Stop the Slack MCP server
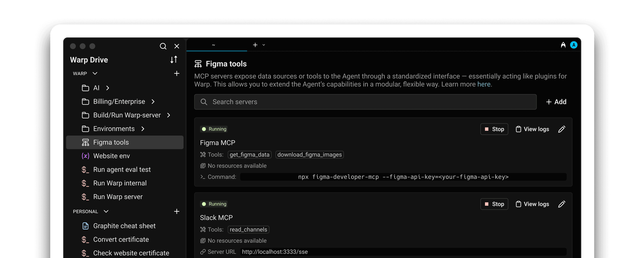Screen dimensions: 644x258 click(x=494, y=204)
